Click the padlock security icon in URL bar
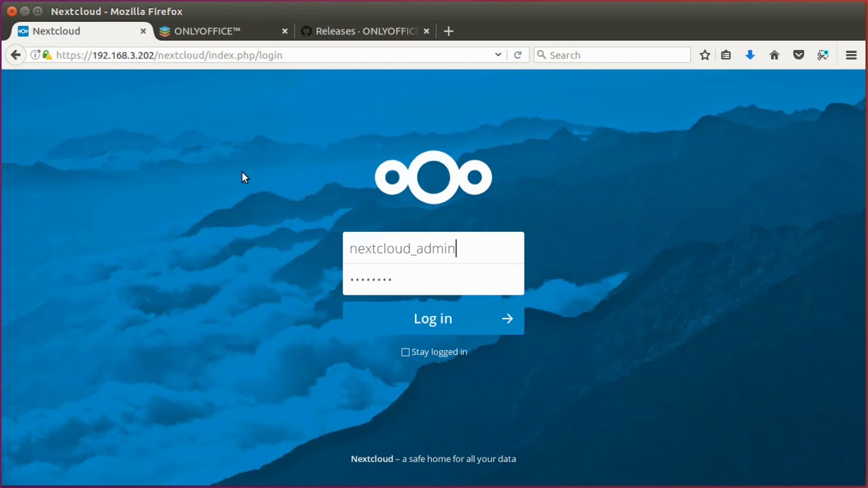This screenshot has width=868, height=488. click(46, 55)
